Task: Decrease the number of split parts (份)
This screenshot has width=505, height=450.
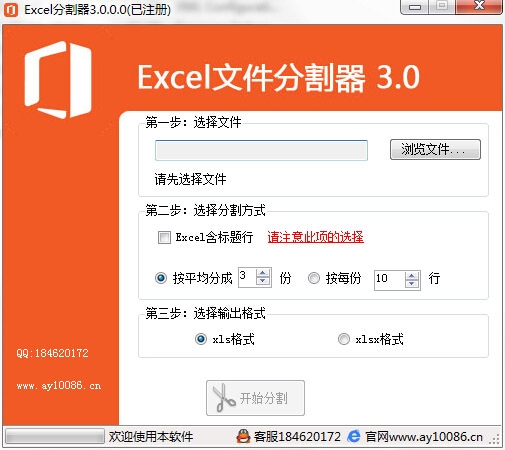Action: coord(263,282)
